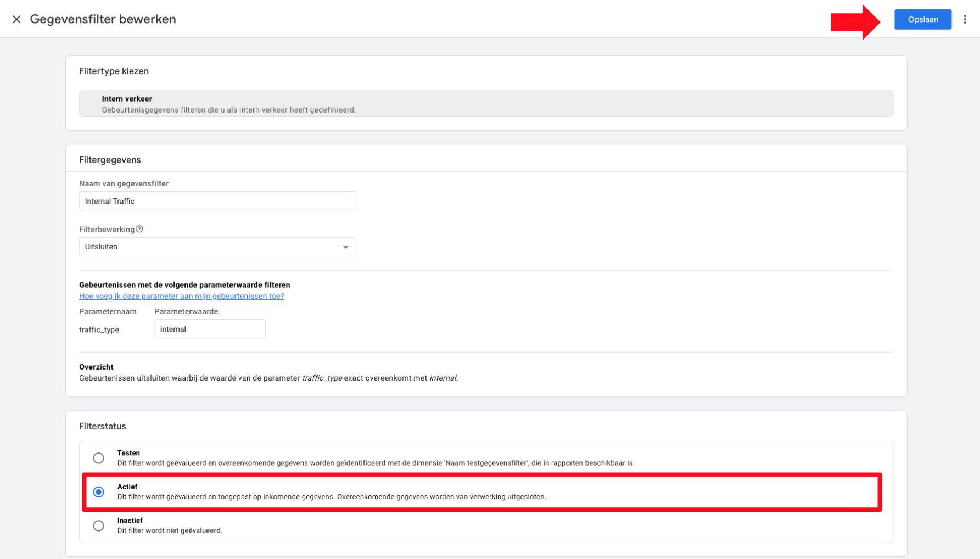Click the Filterstatus section heading
980x559 pixels.
click(103, 426)
